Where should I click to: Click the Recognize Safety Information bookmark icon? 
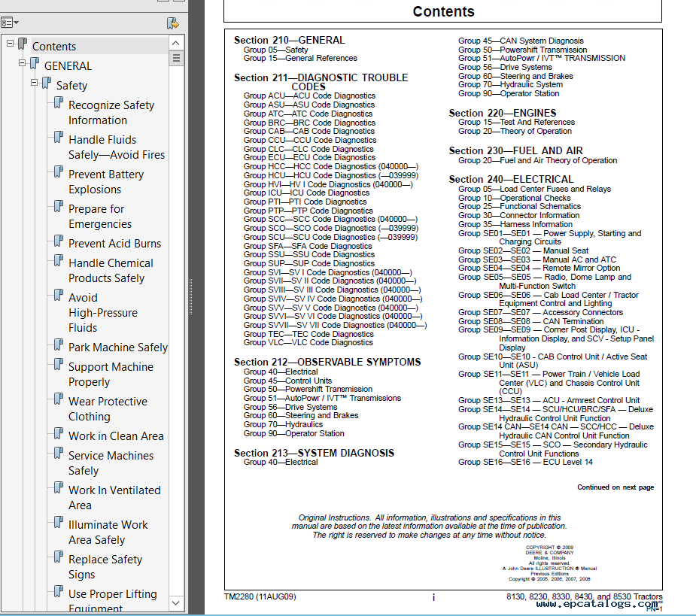click(59, 102)
